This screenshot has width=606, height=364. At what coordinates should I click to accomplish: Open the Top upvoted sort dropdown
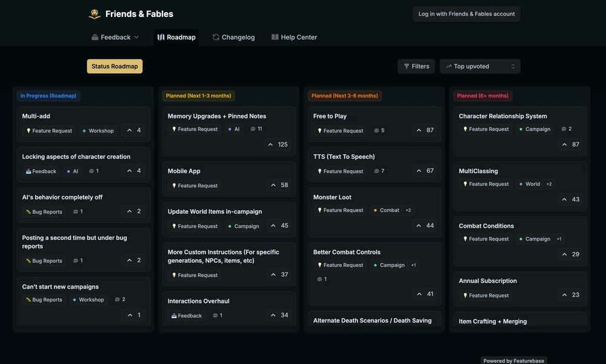coord(479,67)
